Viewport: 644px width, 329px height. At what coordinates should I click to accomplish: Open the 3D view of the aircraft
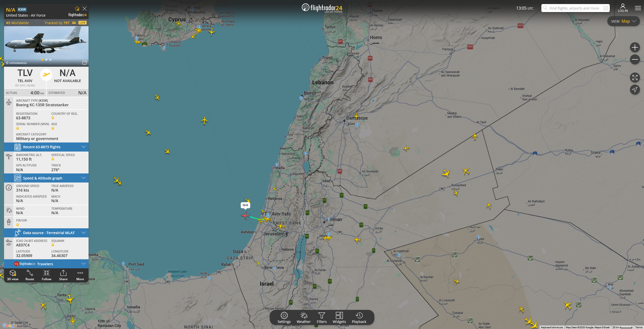13,275
